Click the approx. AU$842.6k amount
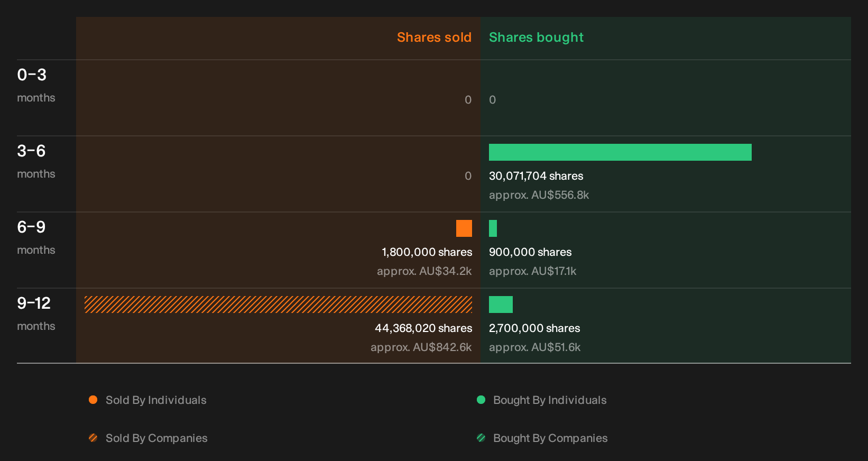 [x=421, y=347]
